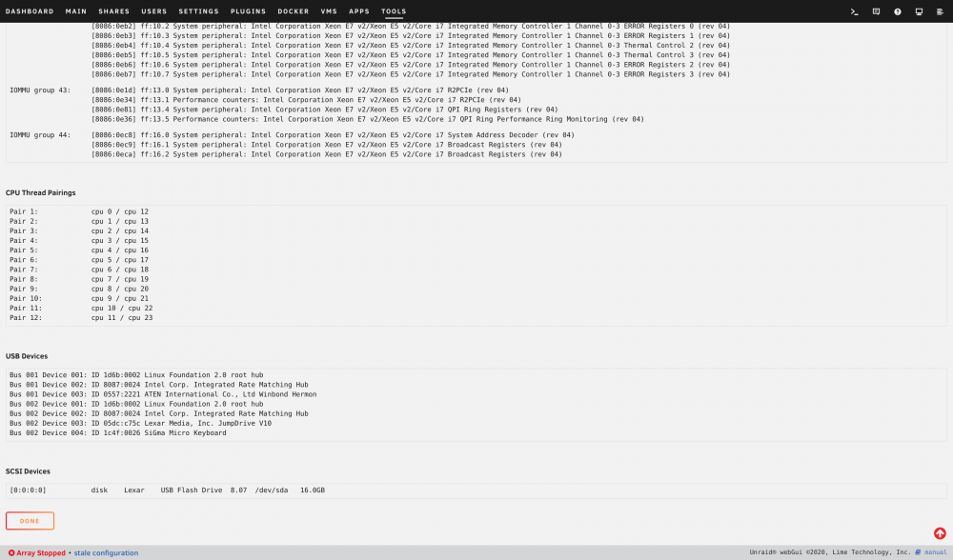Select the Pair 11 cpu 10 / cpu 22 row
Viewport: 953px width, 560px height.
(x=81, y=308)
